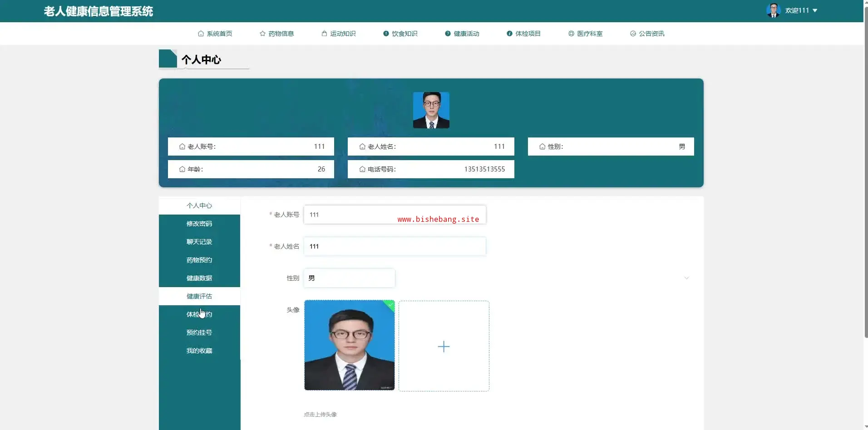Click the 老人健康信息管理系统 site title
Viewport: 868px width, 430px height.
click(99, 11)
